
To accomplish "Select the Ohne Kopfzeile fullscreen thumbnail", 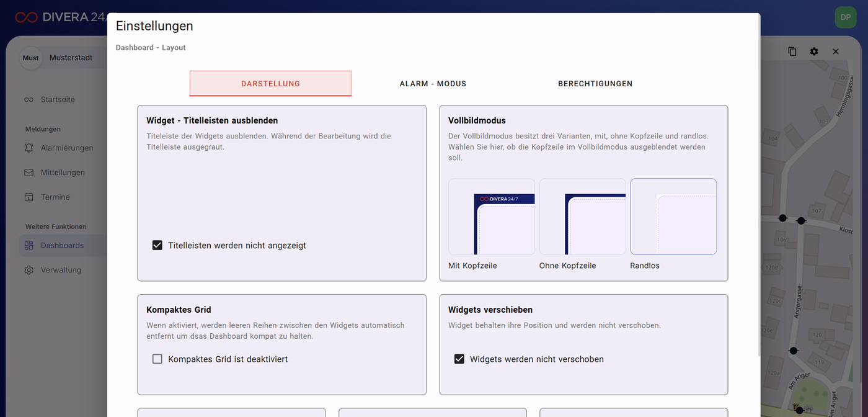I will click(x=583, y=217).
